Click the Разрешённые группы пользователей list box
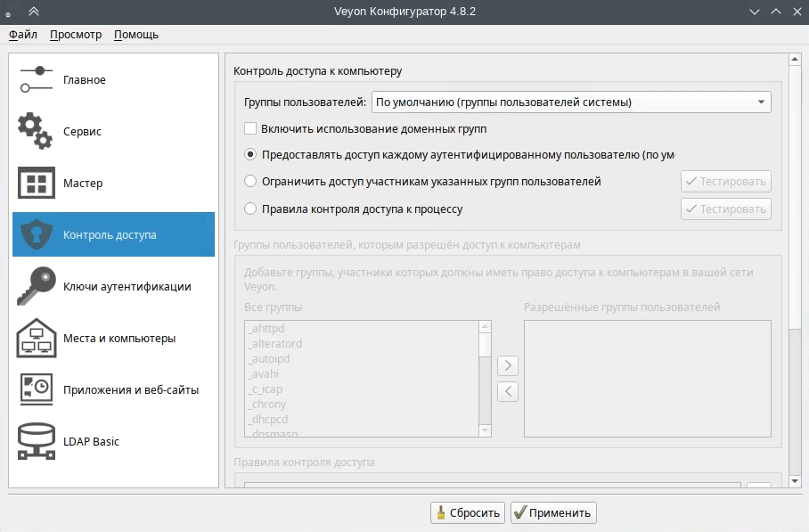Viewport: 809px width, 532px height. pos(648,379)
